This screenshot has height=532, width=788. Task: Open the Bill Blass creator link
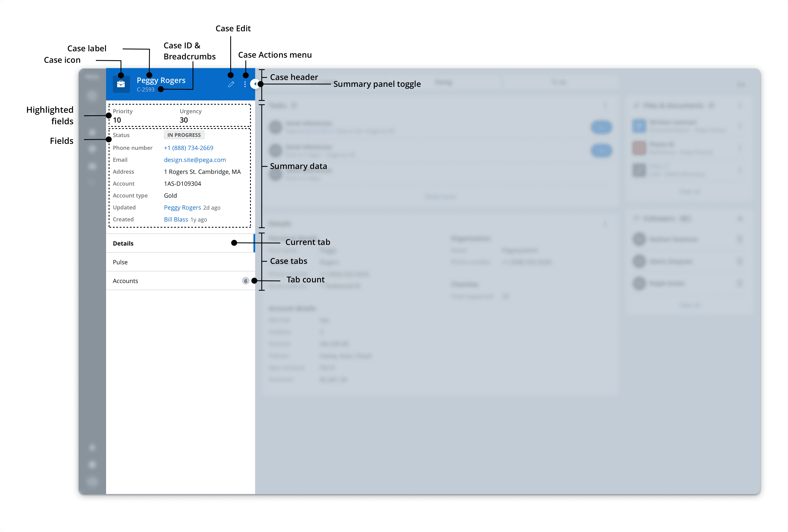point(176,219)
